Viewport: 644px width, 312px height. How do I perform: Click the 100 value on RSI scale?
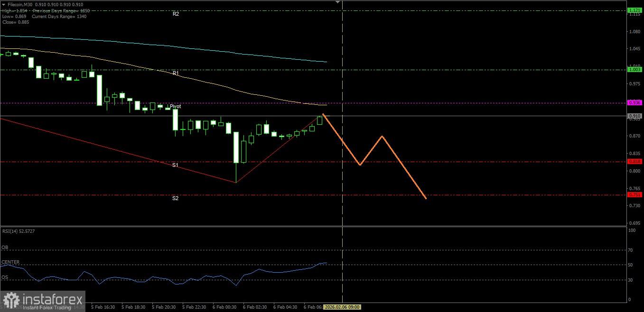(x=632, y=230)
